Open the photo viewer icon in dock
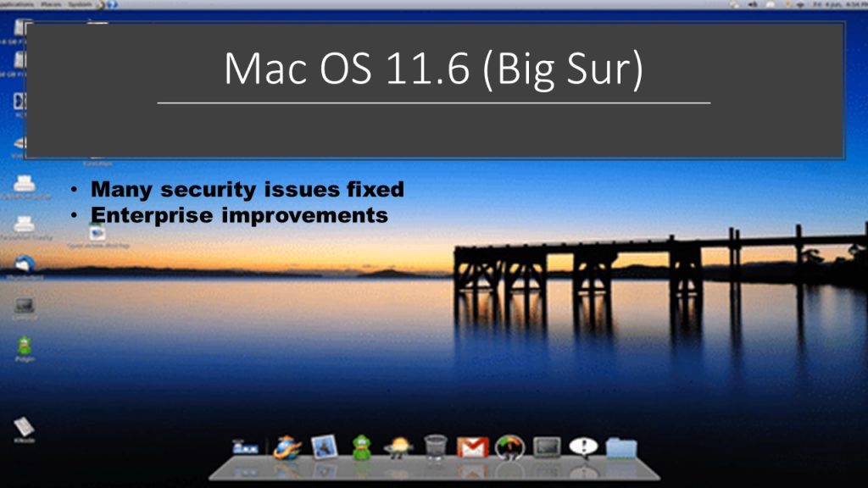868x488 pixels. pyautogui.click(x=325, y=446)
